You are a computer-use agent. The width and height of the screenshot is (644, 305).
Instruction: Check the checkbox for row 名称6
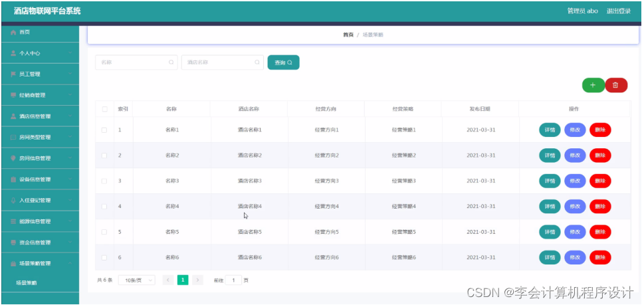pos(104,257)
